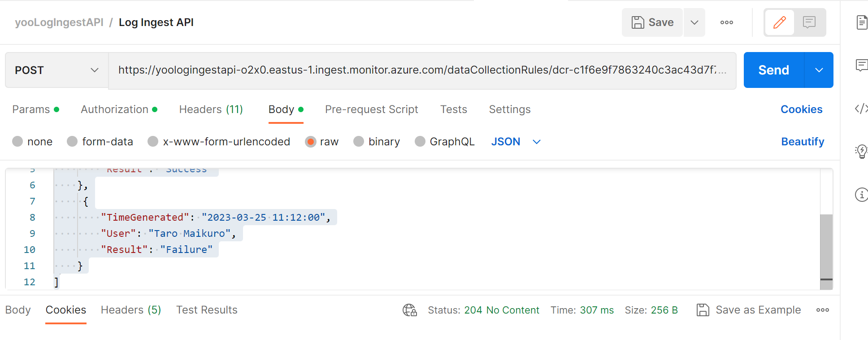Select the pencil edit mode icon

[779, 22]
